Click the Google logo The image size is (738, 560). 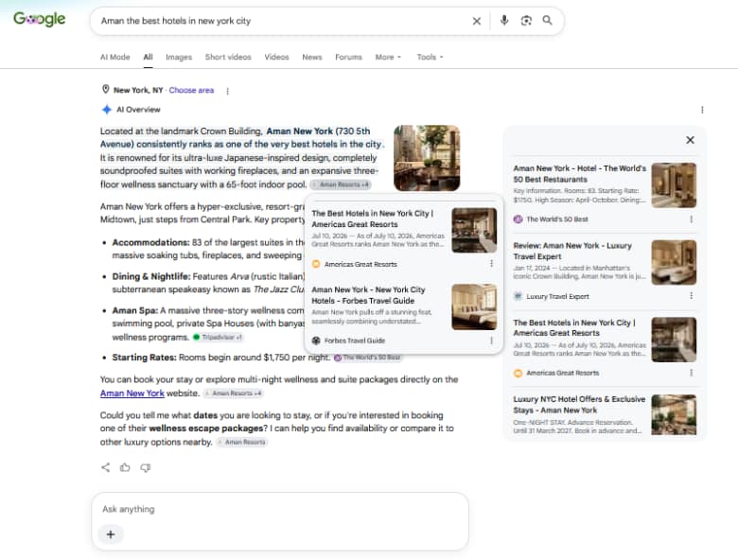click(40, 19)
